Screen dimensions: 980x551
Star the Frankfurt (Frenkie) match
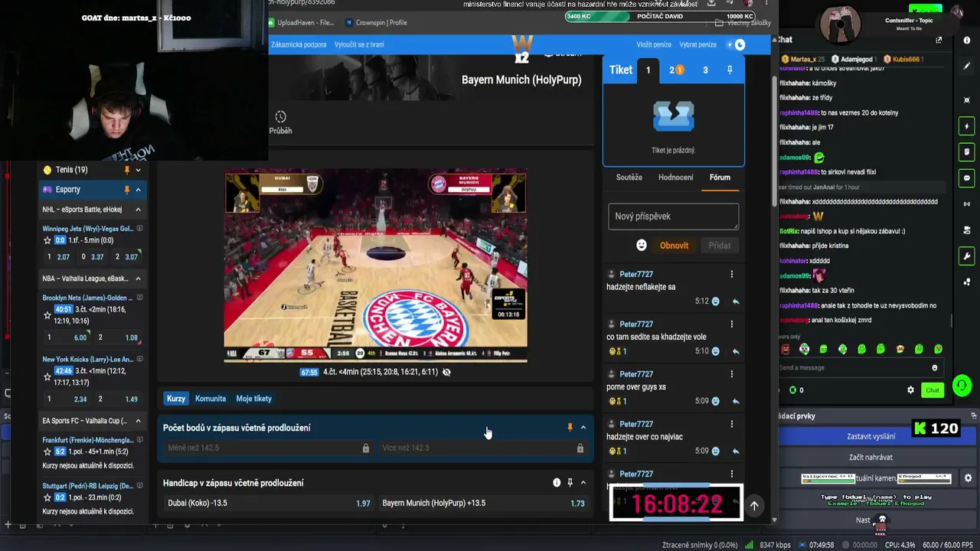point(47,452)
